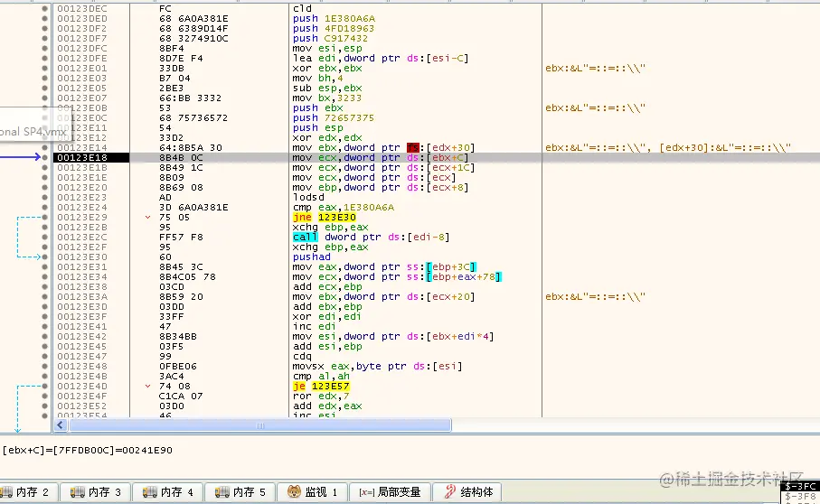Click opcode bytes 8B4C05 78

coord(187,276)
